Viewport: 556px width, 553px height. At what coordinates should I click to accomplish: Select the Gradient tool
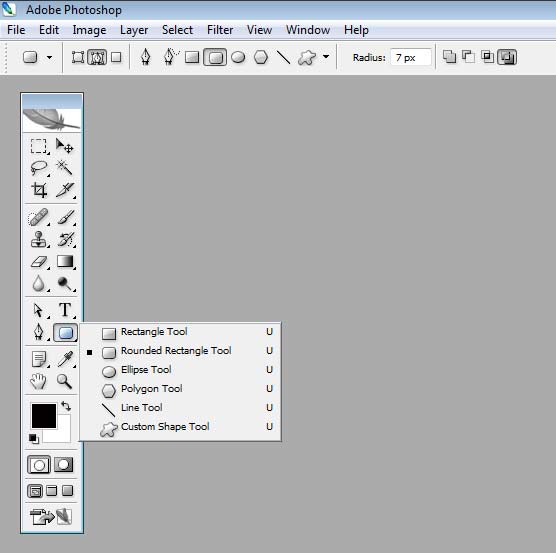pyautogui.click(x=65, y=262)
